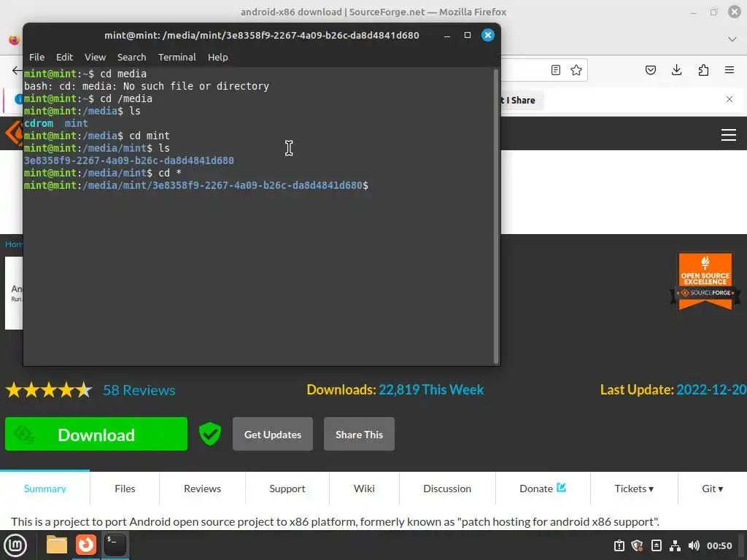Expand the Git dropdown tab
The width and height of the screenshot is (747, 560).
pos(712,489)
